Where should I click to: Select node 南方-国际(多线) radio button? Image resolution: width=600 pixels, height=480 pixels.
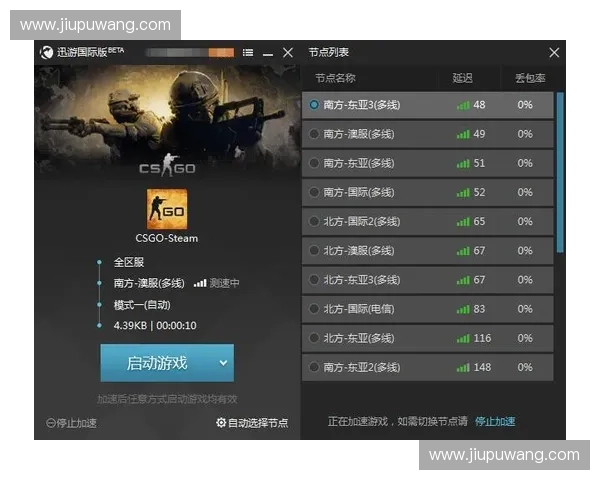tap(314, 192)
